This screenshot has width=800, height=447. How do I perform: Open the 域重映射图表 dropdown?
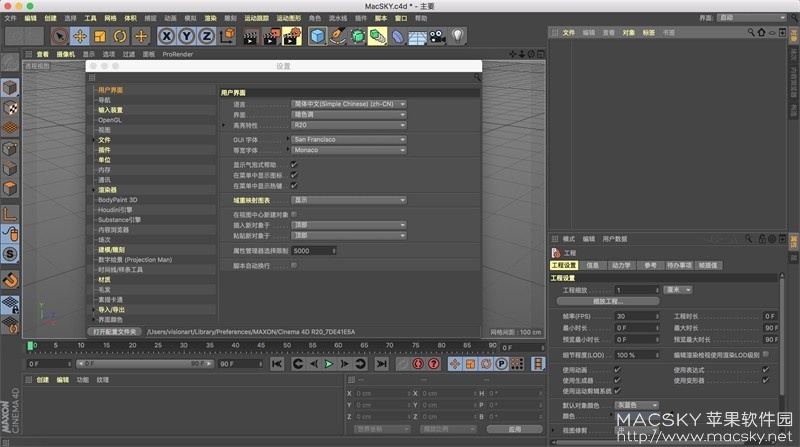click(x=349, y=200)
